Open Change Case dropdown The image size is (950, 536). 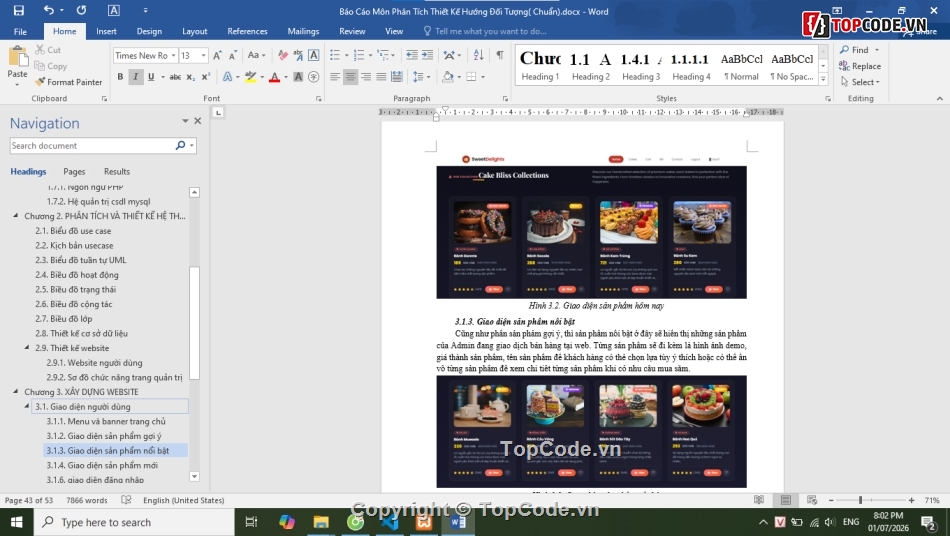click(x=256, y=55)
